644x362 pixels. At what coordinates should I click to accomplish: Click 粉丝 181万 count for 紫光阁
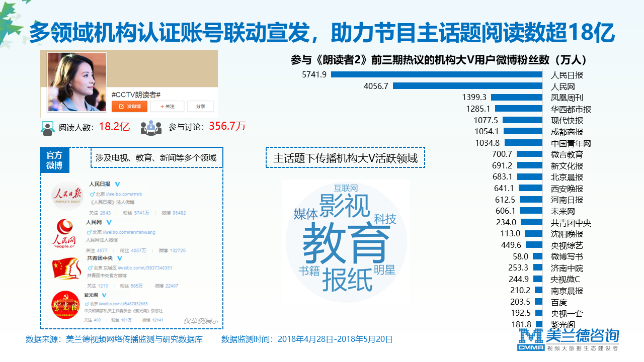pos(122,320)
